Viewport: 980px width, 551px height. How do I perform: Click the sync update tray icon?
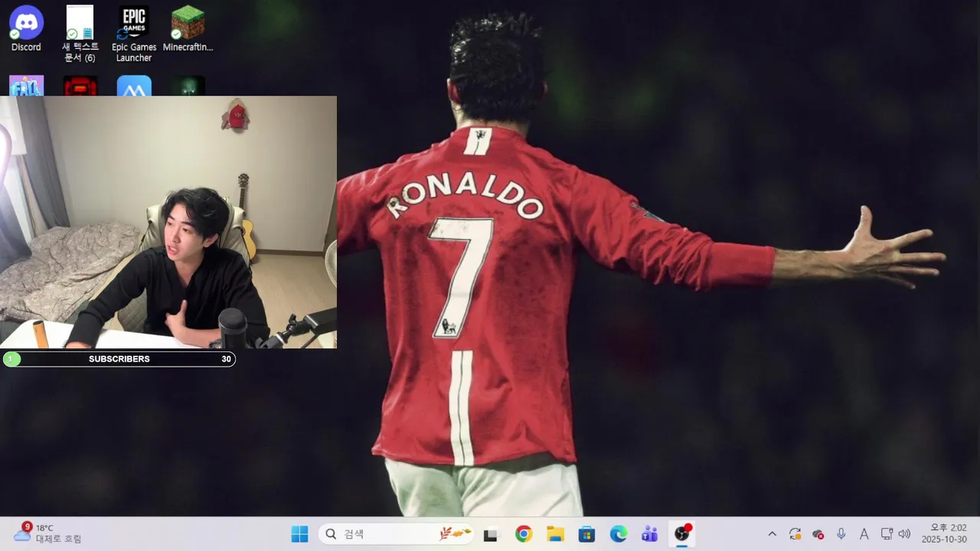795,534
